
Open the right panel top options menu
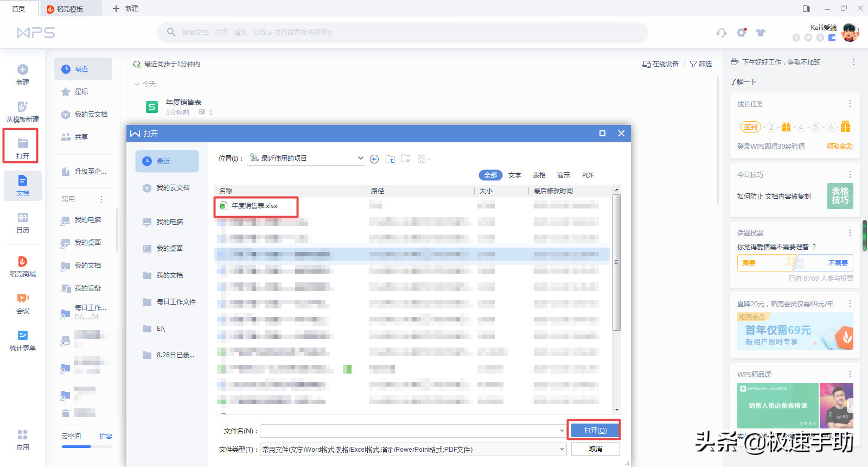pyautogui.click(x=854, y=62)
